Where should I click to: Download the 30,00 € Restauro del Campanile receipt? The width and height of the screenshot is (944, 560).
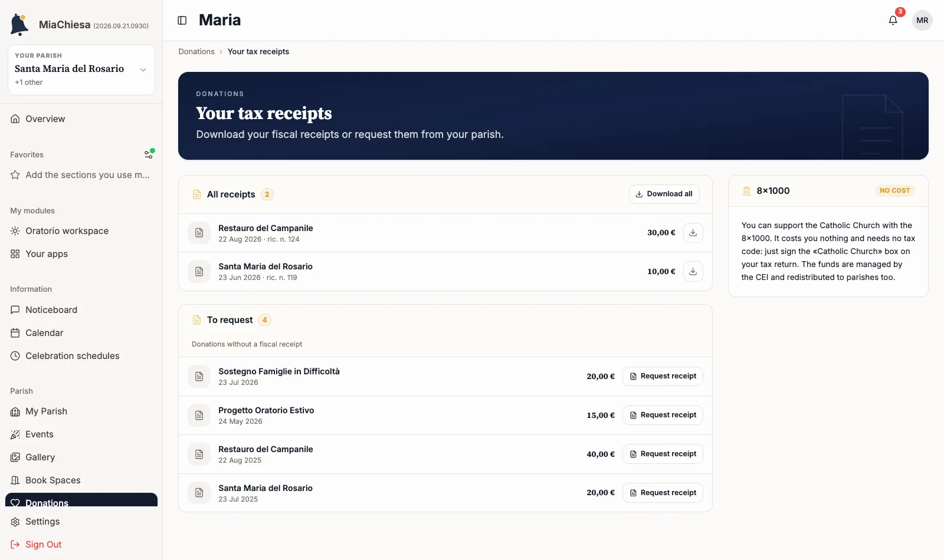693,233
